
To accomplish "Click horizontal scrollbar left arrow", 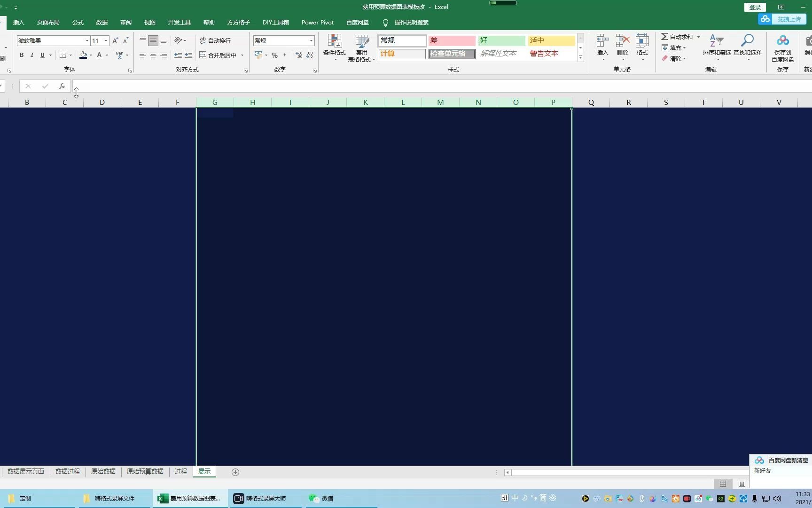I will (x=507, y=472).
